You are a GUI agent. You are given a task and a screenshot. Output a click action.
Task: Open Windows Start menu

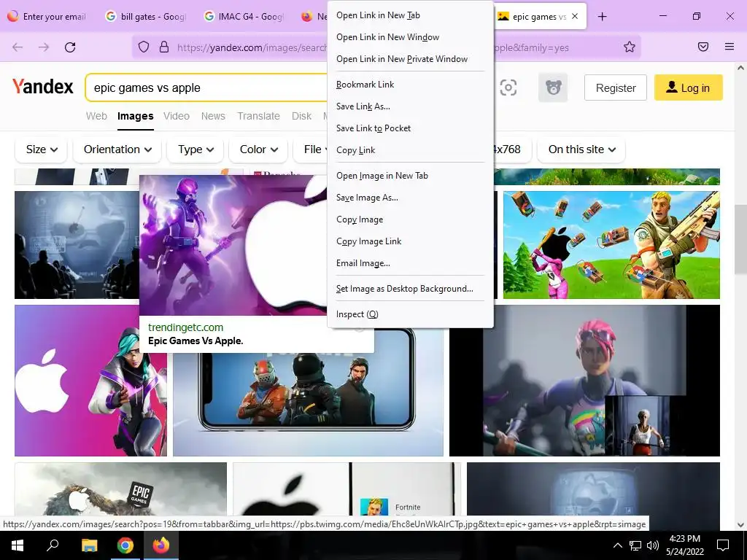18,545
